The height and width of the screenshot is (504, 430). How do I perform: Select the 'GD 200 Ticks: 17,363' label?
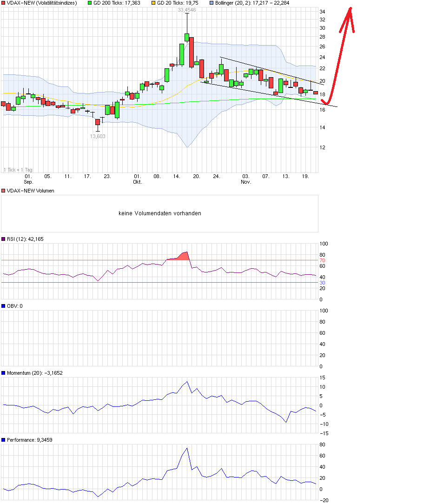coord(117,3)
